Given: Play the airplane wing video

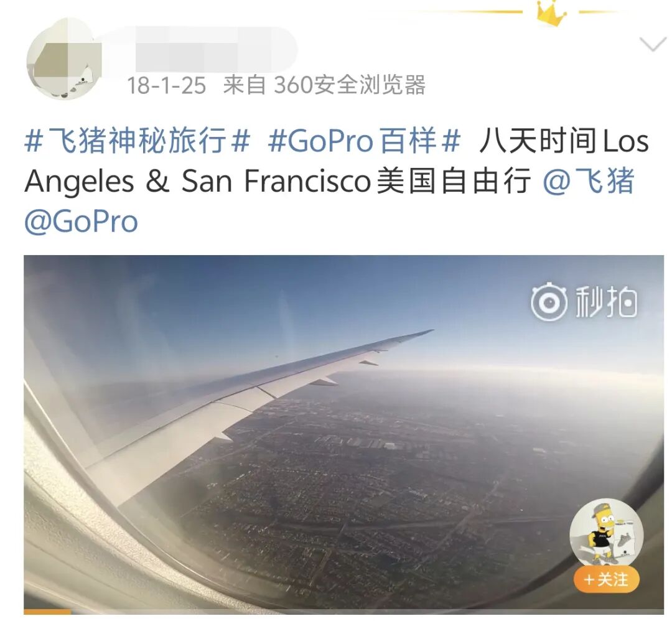Looking at the screenshot, I should 343,433.
